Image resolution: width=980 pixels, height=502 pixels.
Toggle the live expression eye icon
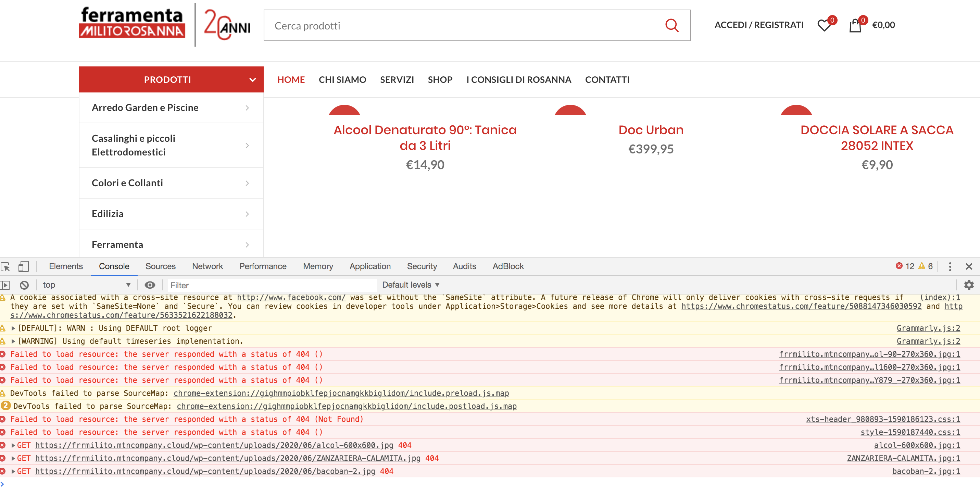click(150, 285)
